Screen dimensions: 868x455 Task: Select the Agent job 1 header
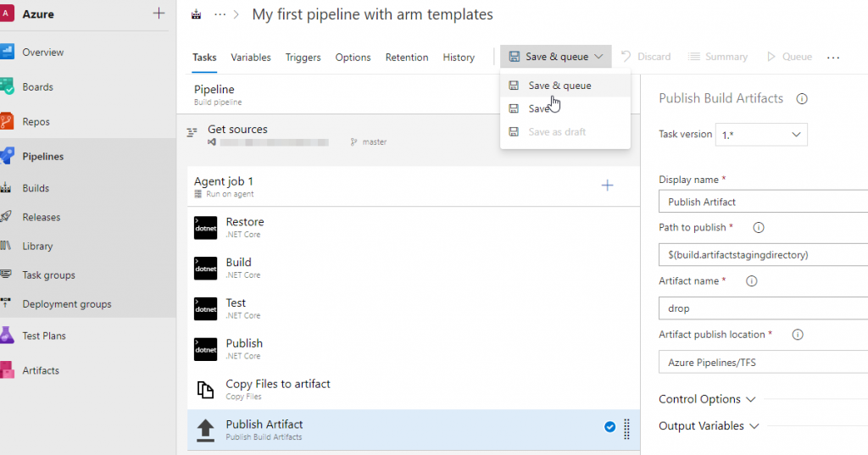(x=414, y=186)
